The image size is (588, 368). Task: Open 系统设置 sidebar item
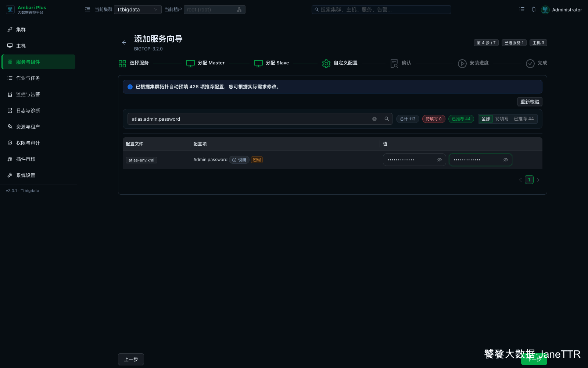tap(39, 175)
